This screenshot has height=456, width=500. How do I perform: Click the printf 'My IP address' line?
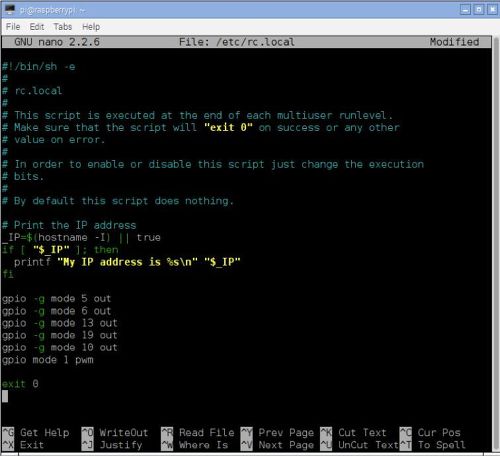[x=127, y=262]
